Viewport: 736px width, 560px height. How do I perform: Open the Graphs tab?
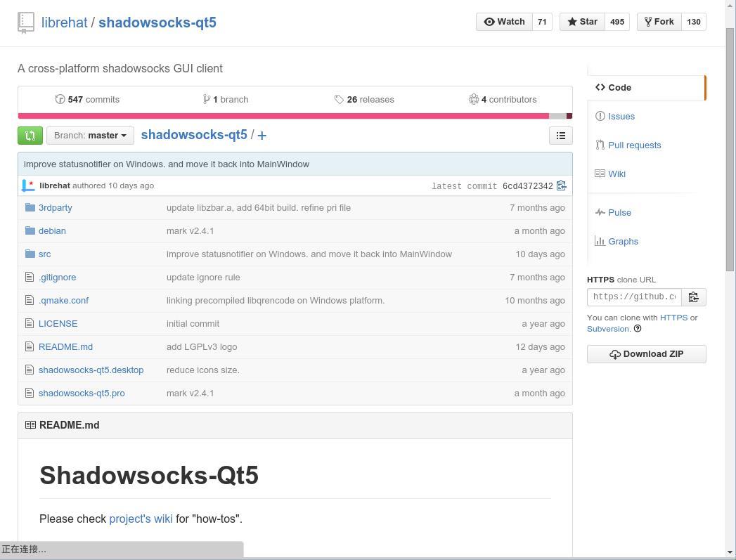[x=624, y=242]
